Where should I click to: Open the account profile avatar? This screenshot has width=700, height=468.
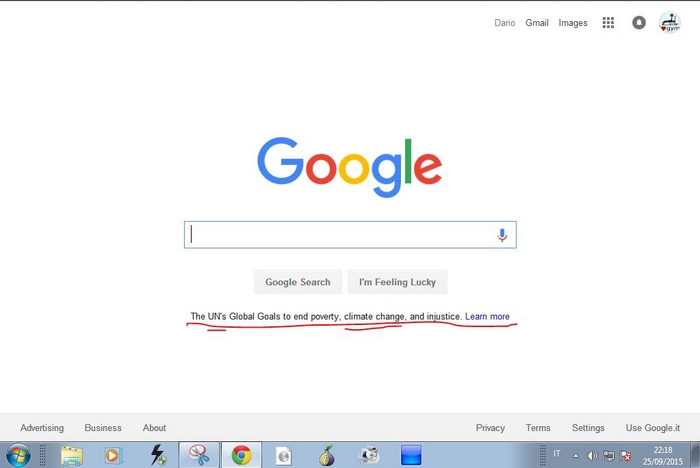(670, 22)
